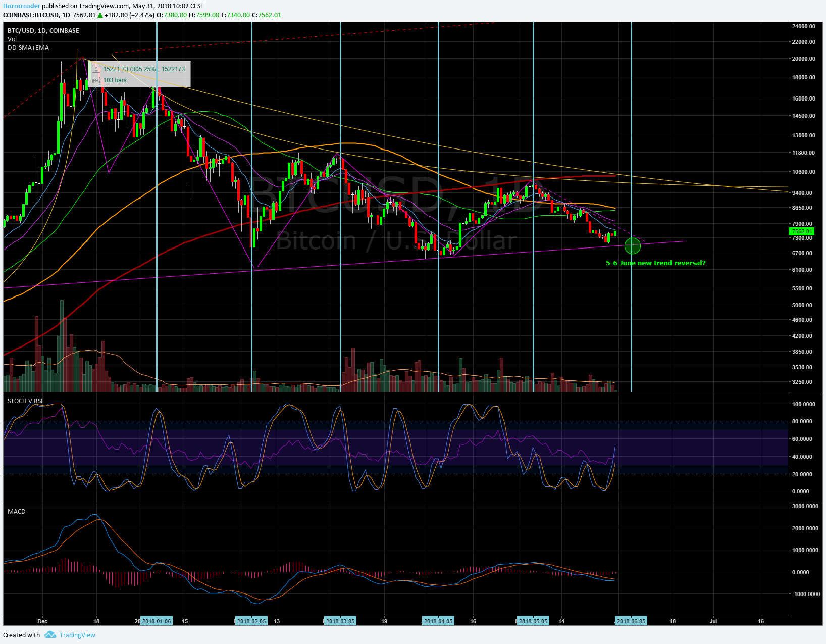
Task: Click the 2018-06-05 date marker label
Action: (631, 621)
